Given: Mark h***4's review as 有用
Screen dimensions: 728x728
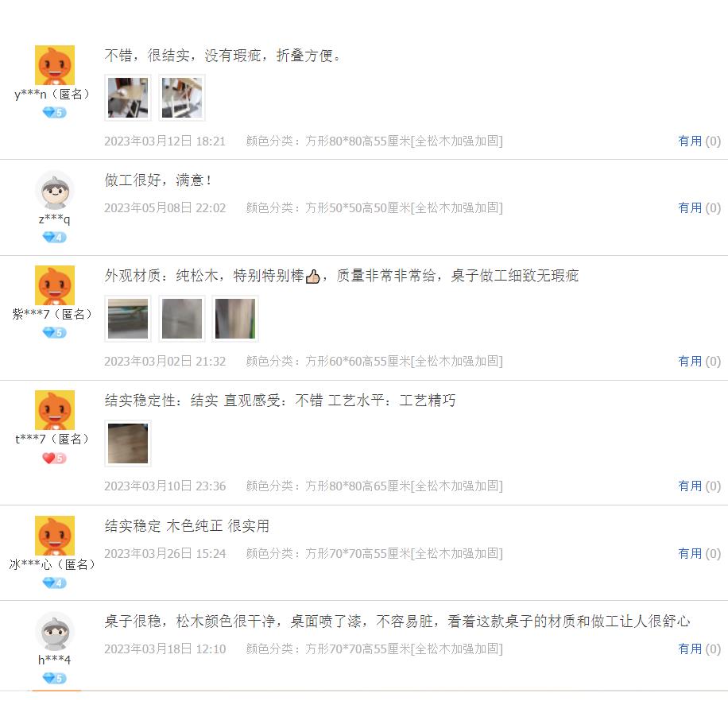Looking at the screenshot, I should point(699,649).
